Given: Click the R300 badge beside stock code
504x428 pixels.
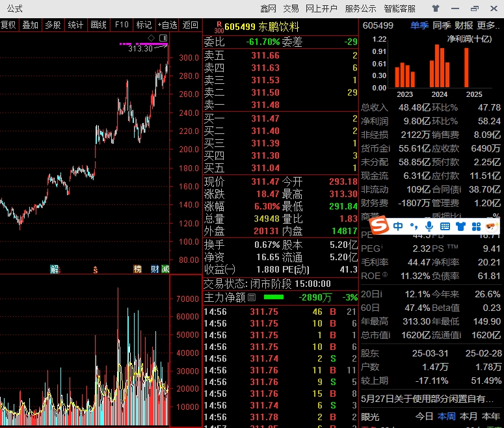Looking at the screenshot, I should click(x=219, y=27).
